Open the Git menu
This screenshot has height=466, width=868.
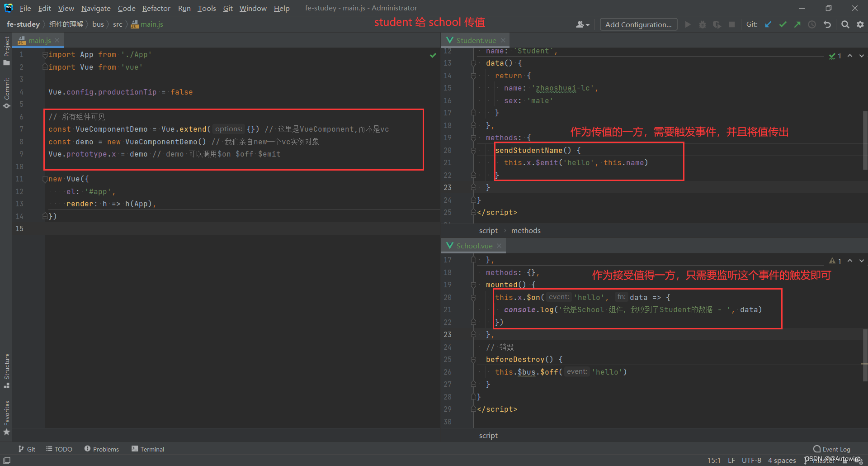point(228,8)
